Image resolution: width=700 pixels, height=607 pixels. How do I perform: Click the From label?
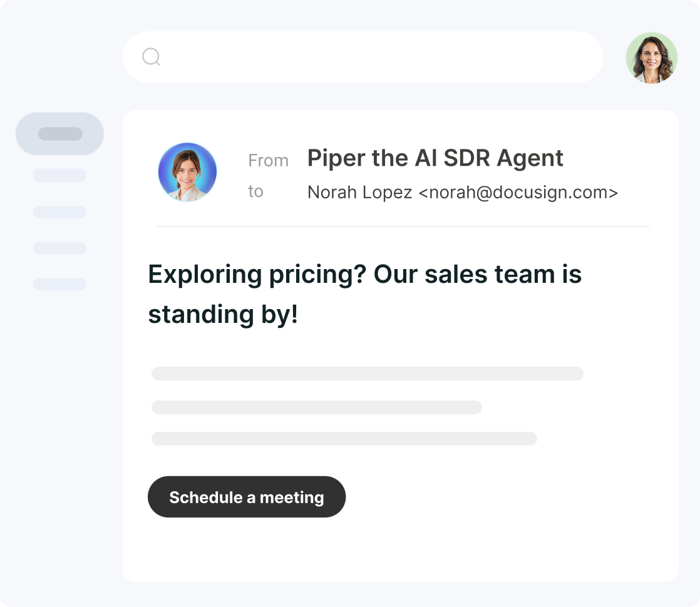[x=269, y=160]
